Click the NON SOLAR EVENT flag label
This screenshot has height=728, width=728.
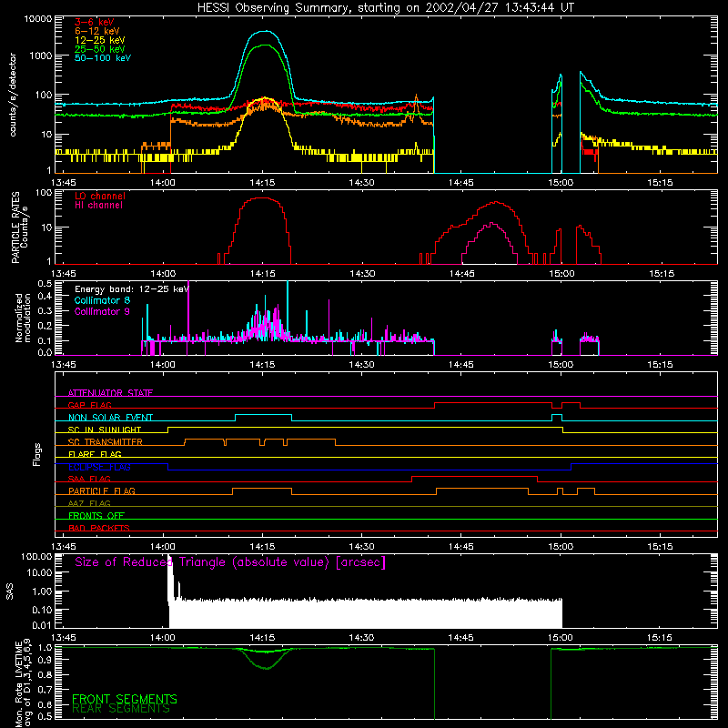[x=110, y=418]
